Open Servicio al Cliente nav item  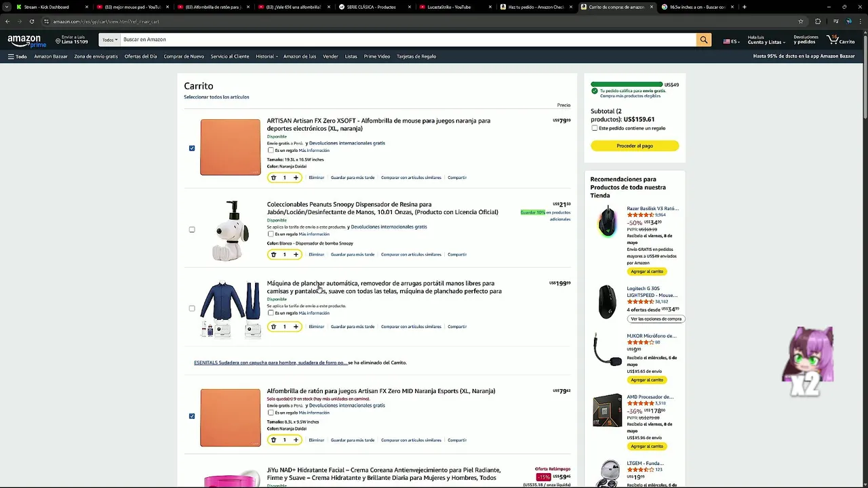230,56
